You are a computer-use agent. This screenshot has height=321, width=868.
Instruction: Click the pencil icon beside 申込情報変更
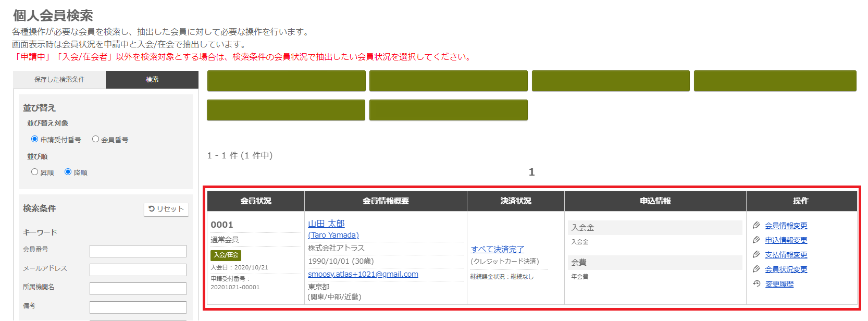click(757, 240)
